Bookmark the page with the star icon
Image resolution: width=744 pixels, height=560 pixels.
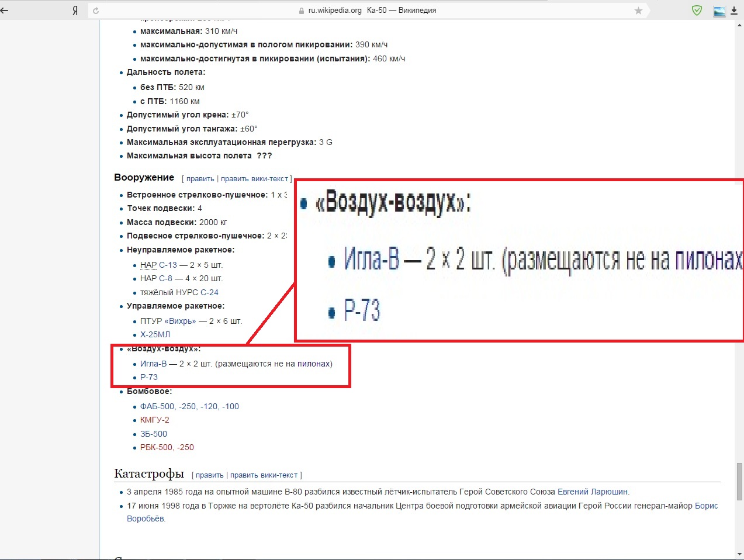click(638, 11)
